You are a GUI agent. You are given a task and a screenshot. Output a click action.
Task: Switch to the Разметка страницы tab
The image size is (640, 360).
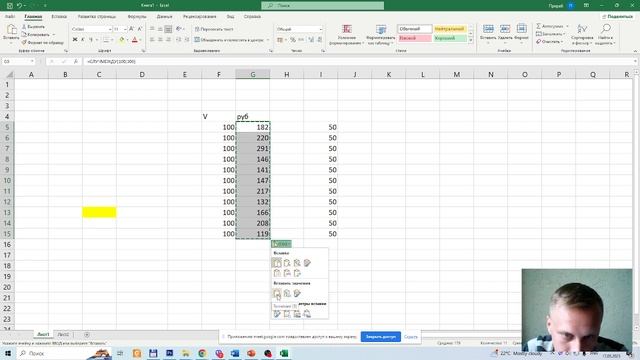point(97,16)
